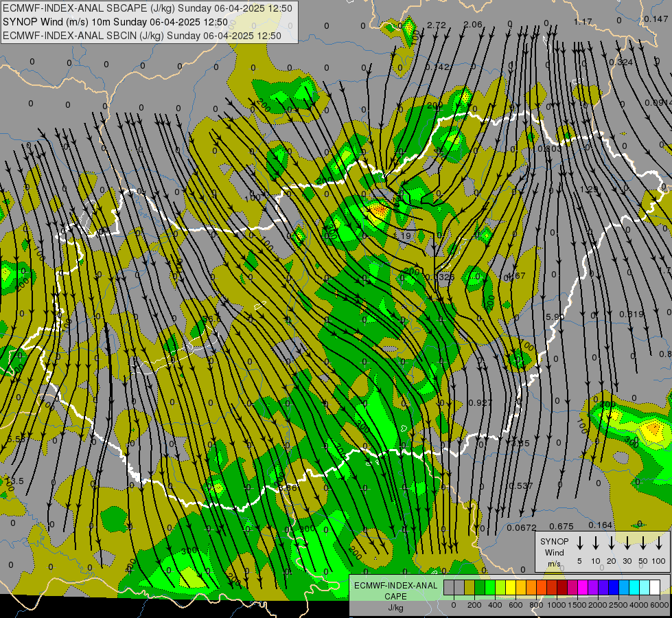
Task: Click the 'ECMWF-INDEX-ANAL SBCAPE (J/kg)' title line
Action: (x=148, y=8)
